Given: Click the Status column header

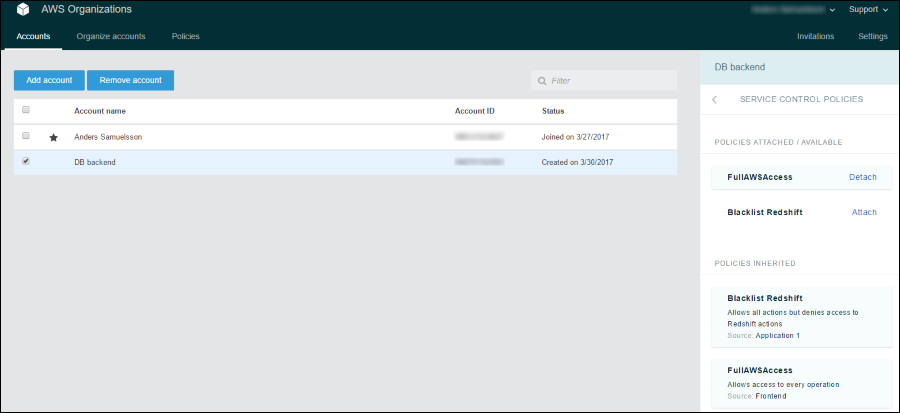Looking at the screenshot, I should (x=553, y=111).
